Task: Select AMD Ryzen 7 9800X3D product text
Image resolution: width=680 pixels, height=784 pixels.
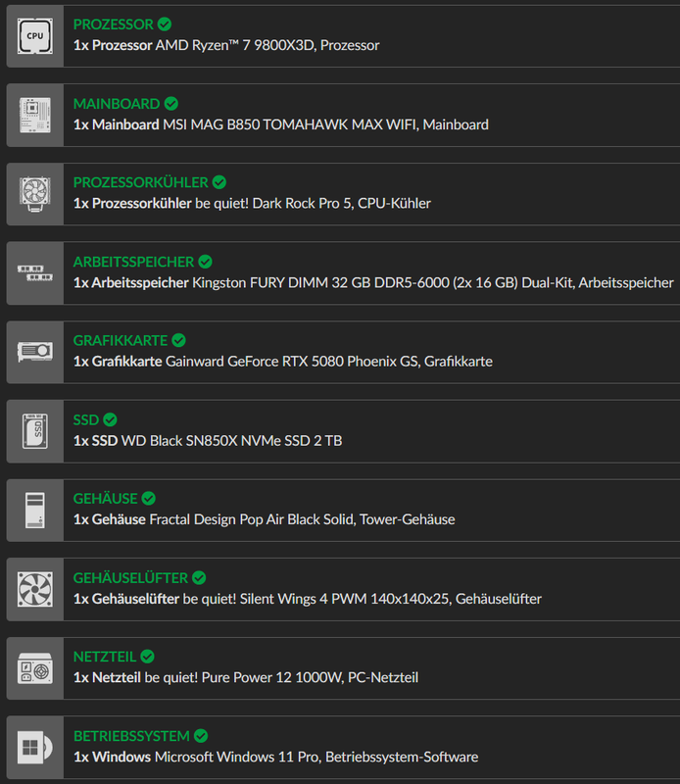Action: click(235, 45)
